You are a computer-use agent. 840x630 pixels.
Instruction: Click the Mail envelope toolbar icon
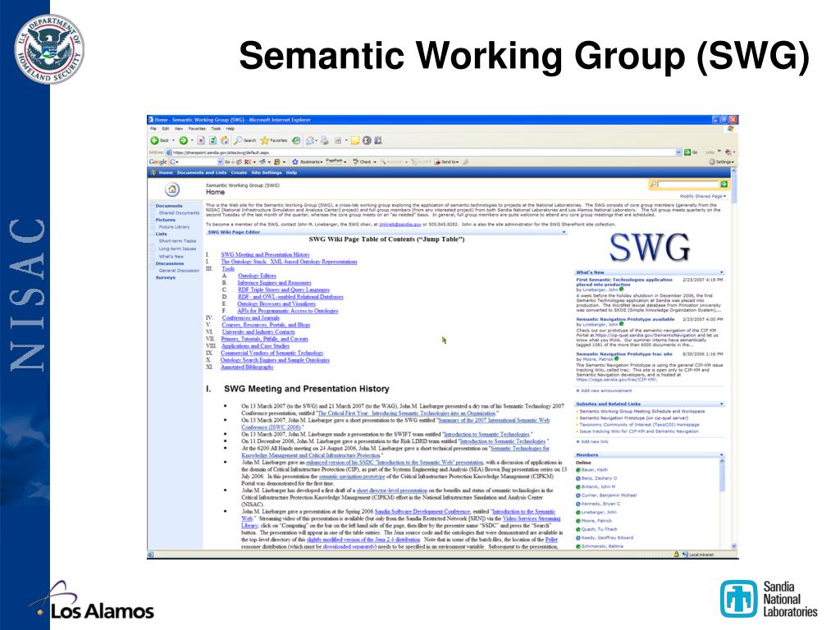tap(310, 140)
